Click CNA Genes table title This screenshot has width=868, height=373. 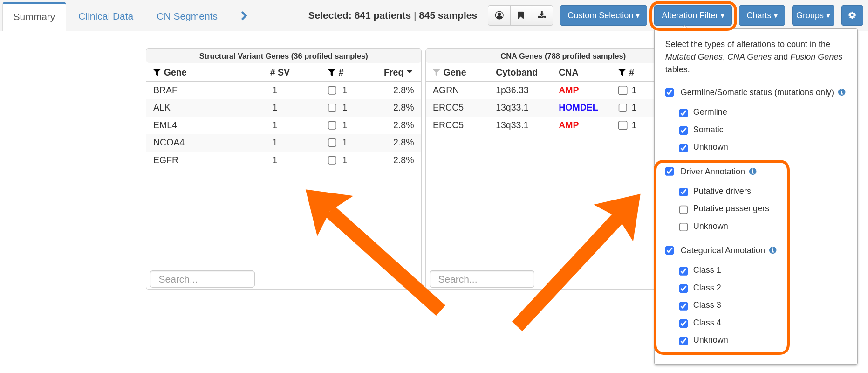pyautogui.click(x=563, y=56)
